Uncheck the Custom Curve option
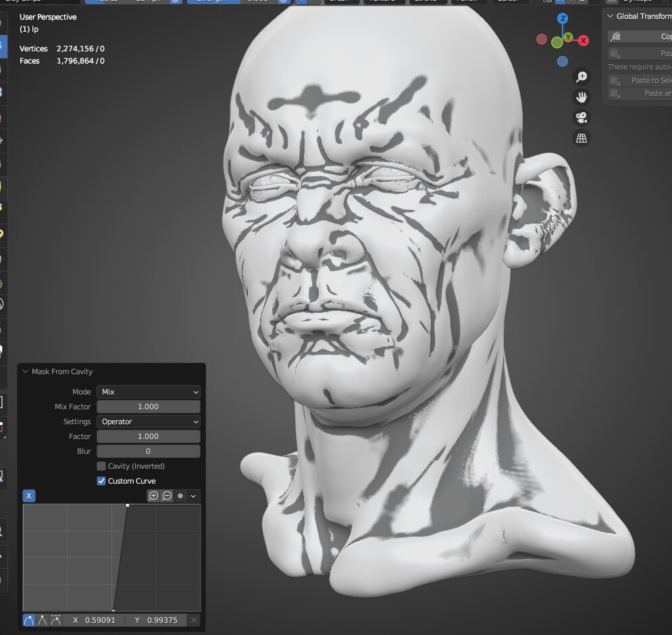The image size is (672, 635). click(101, 480)
